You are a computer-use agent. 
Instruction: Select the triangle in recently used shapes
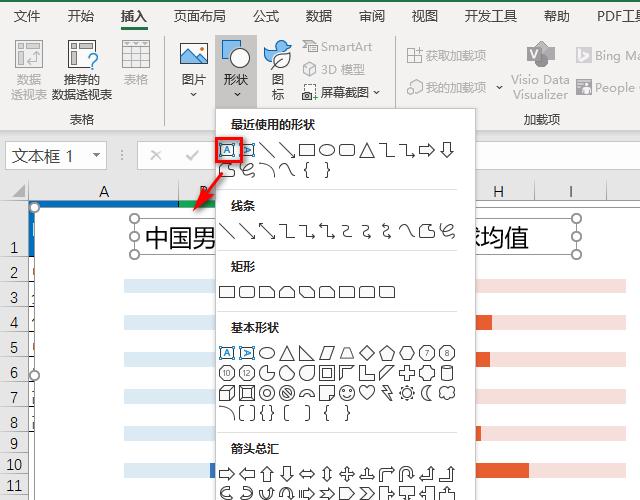tap(367, 150)
